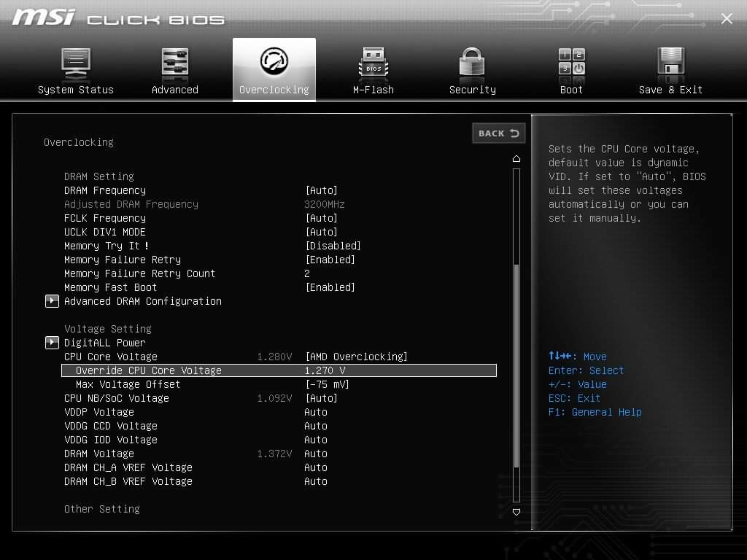747x560 pixels.
Task: Select the DRAM Frequency row label
Action: [x=105, y=190]
